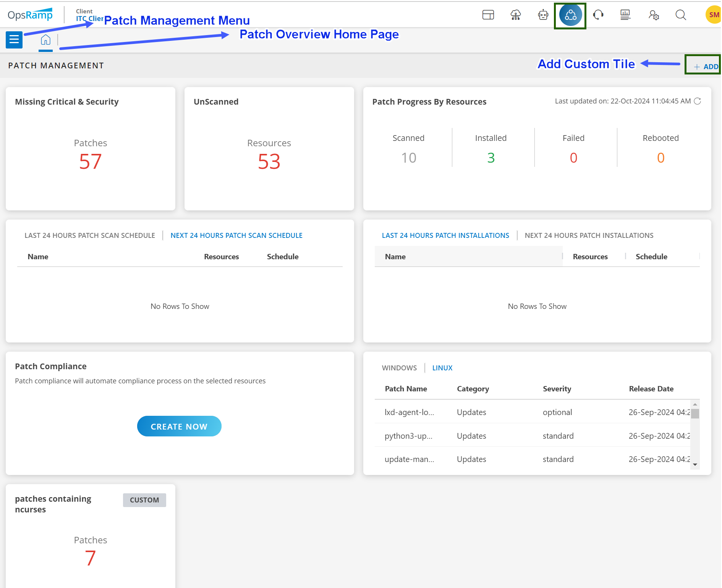
Task: Sort Linux patches by Category header
Action: coord(473,389)
